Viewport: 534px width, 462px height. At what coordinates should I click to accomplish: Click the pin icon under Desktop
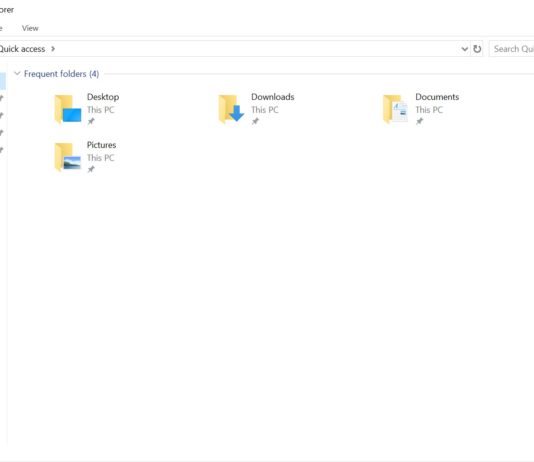[91, 121]
